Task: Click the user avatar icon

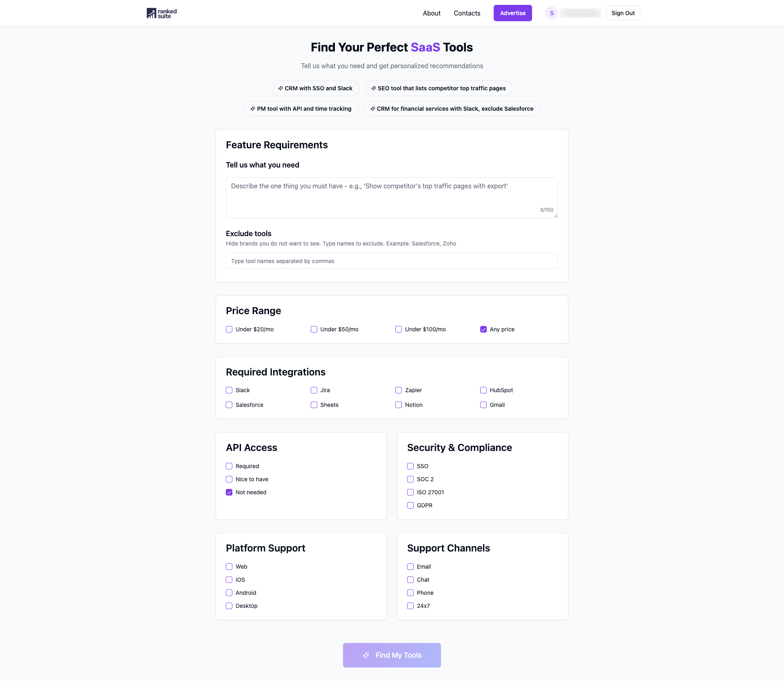Action: pyautogui.click(x=552, y=13)
